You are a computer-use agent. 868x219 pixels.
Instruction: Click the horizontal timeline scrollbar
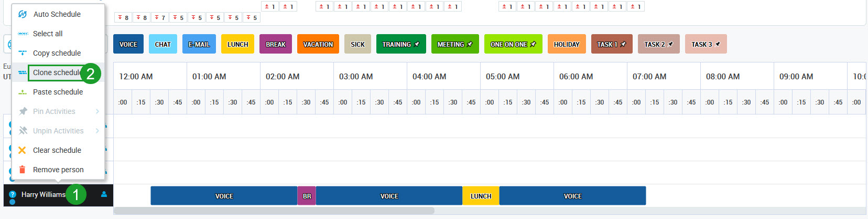[274, 211]
